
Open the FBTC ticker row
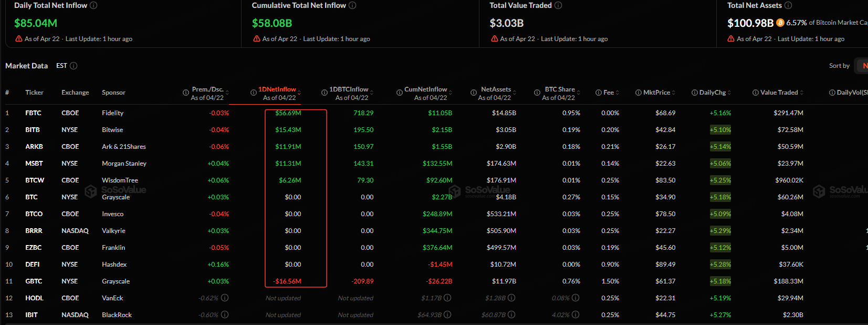coord(33,113)
